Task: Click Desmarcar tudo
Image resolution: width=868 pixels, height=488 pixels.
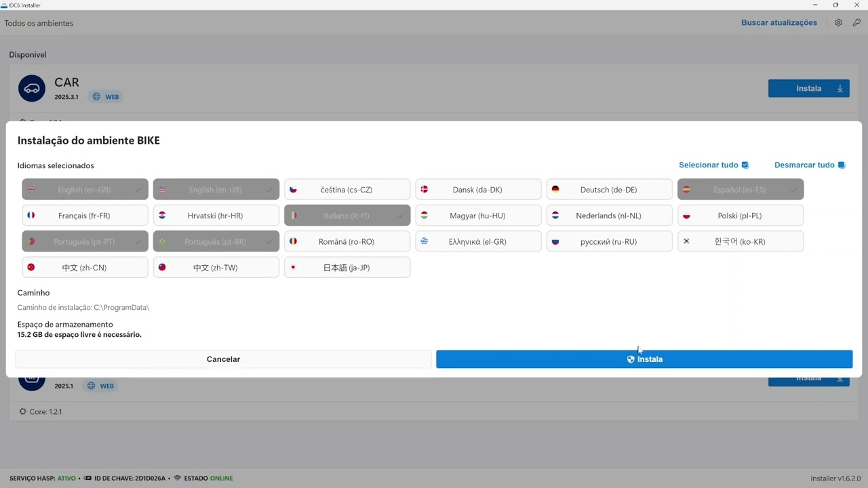Action: click(810, 165)
